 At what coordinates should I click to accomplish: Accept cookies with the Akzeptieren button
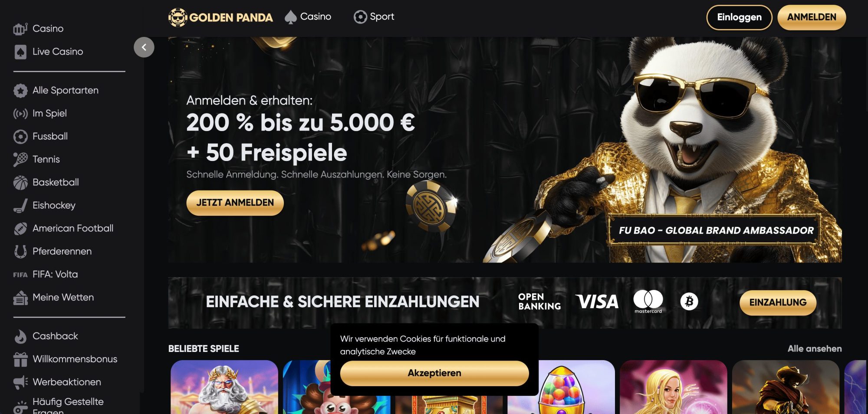(x=434, y=373)
